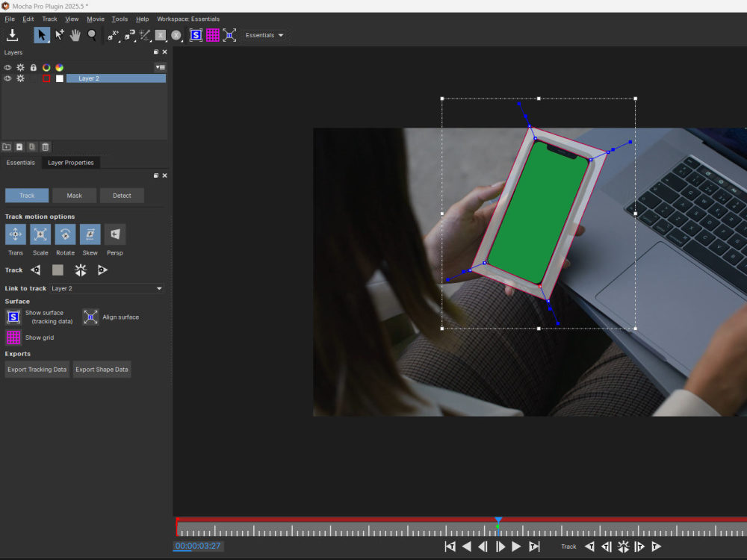Toggle Rotate motion option
The height and width of the screenshot is (560, 747).
click(65, 234)
